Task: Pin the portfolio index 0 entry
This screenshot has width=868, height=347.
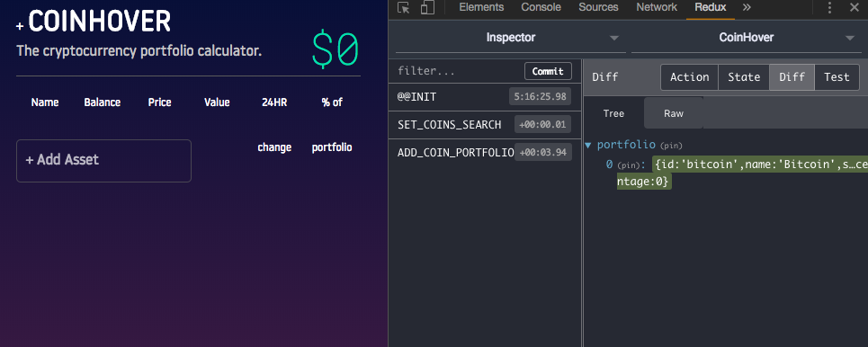Action: [629, 165]
